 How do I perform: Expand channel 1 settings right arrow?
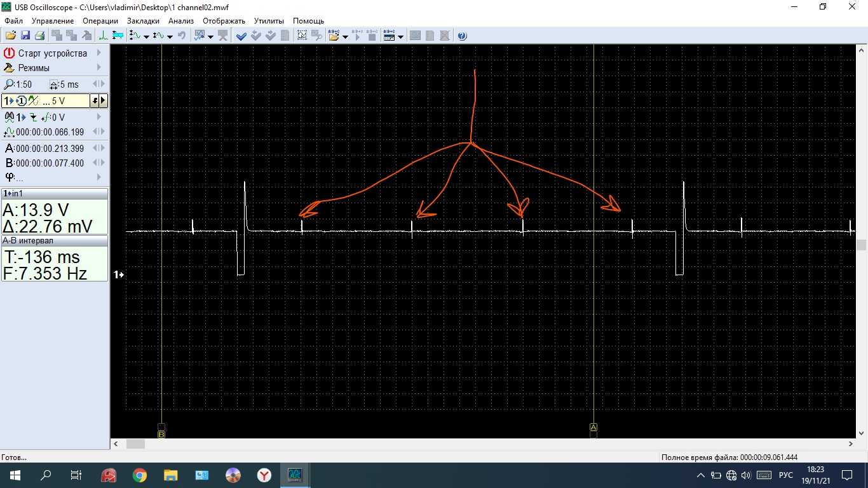(103, 101)
